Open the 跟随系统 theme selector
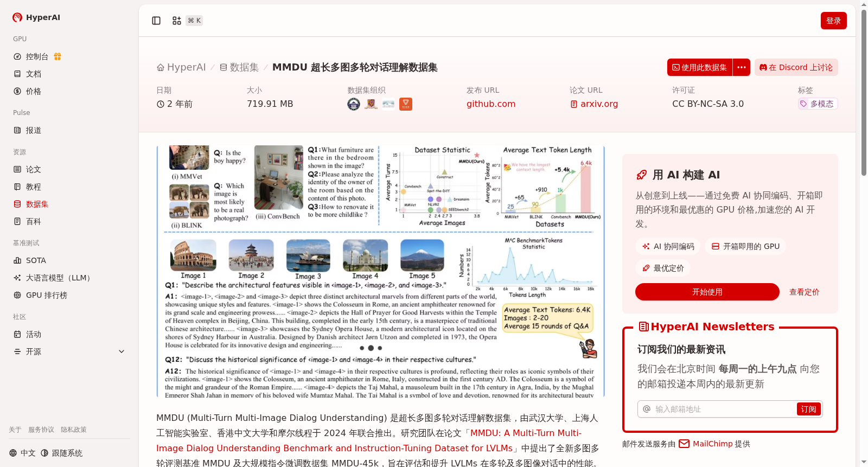 pyautogui.click(x=62, y=453)
